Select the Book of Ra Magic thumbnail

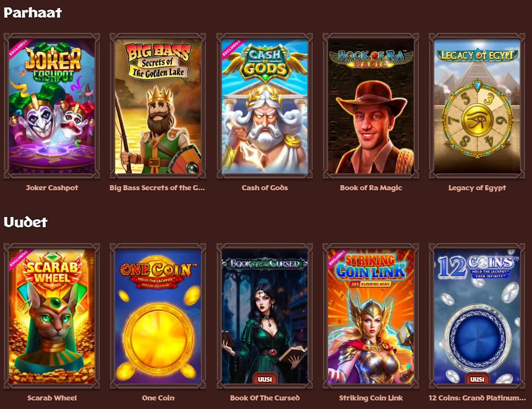point(371,106)
